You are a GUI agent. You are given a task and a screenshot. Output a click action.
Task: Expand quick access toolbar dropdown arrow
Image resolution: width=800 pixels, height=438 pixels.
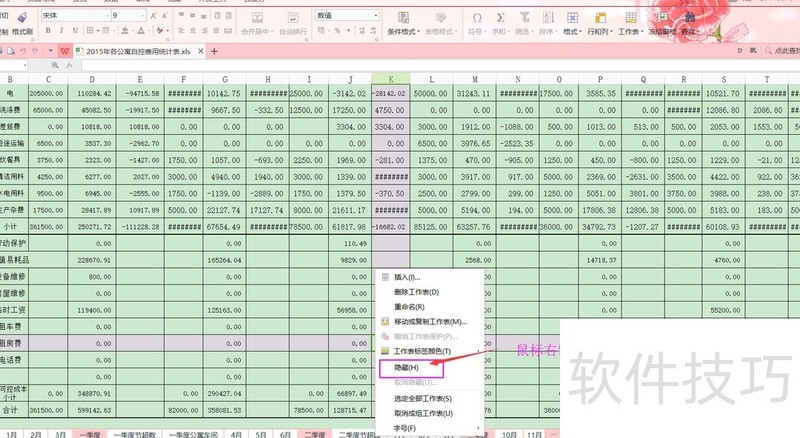point(51,51)
